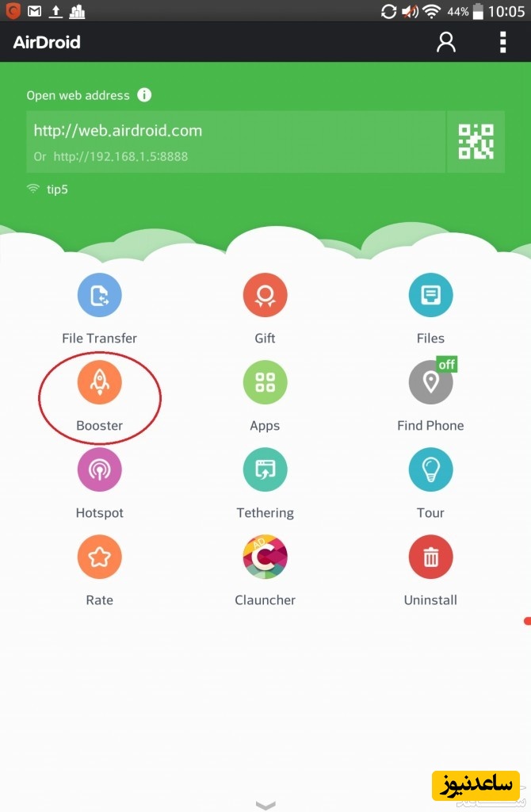531x812 pixels.
Task: Tap the web.airdroid.com address link
Action: [x=118, y=131]
